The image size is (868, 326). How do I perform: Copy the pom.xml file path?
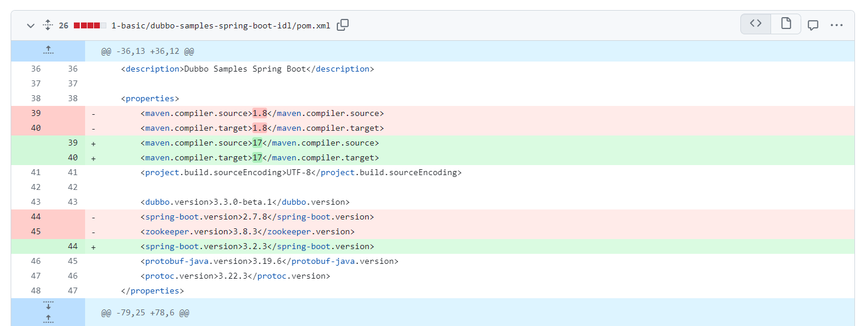click(343, 25)
